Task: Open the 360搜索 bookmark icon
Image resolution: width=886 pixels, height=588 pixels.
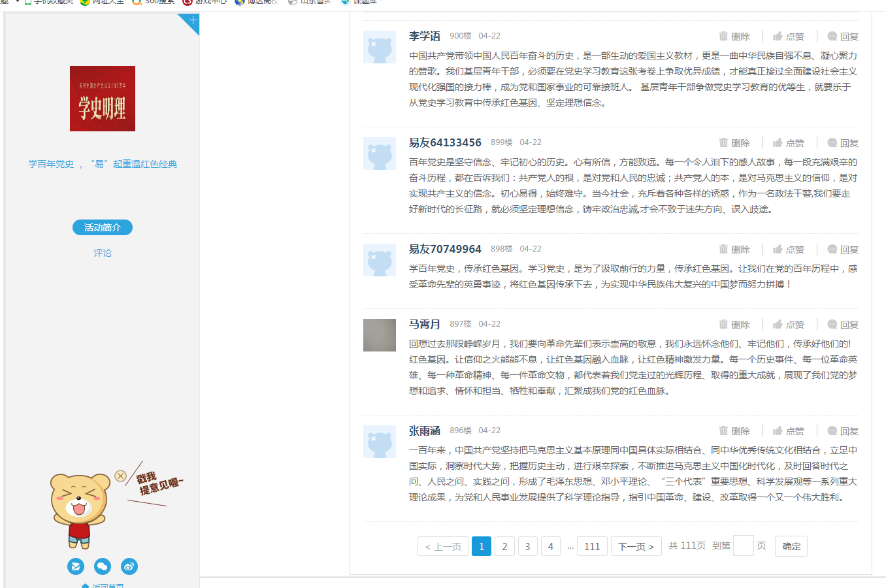Action: tap(135, 2)
